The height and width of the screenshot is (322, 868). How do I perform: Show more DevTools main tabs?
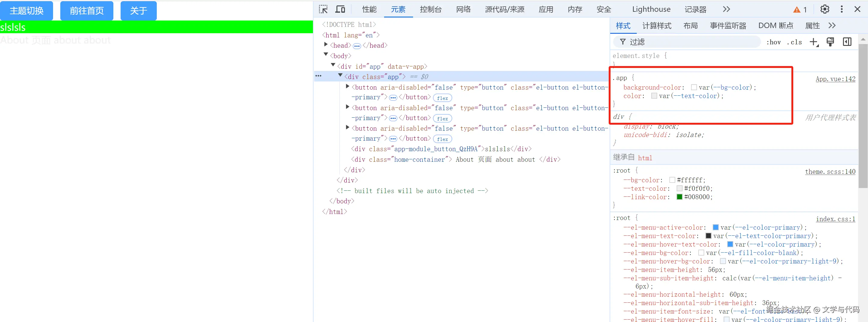[x=726, y=9]
